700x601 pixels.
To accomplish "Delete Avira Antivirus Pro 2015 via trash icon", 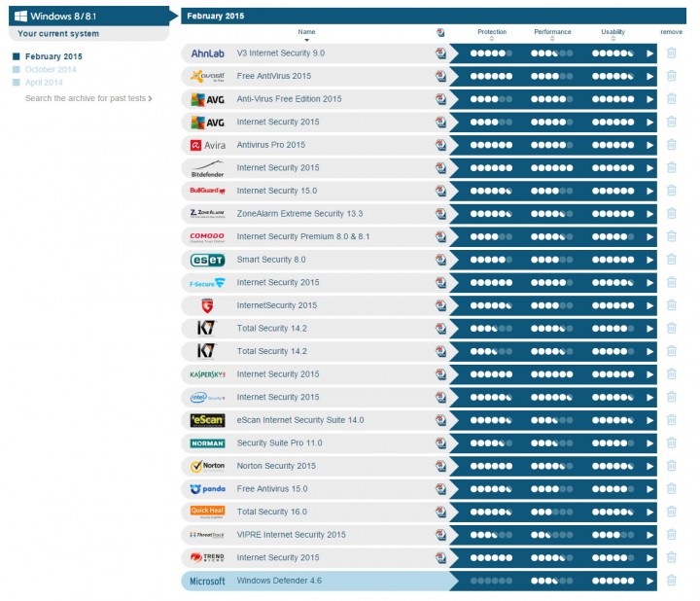I will pos(671,145).
